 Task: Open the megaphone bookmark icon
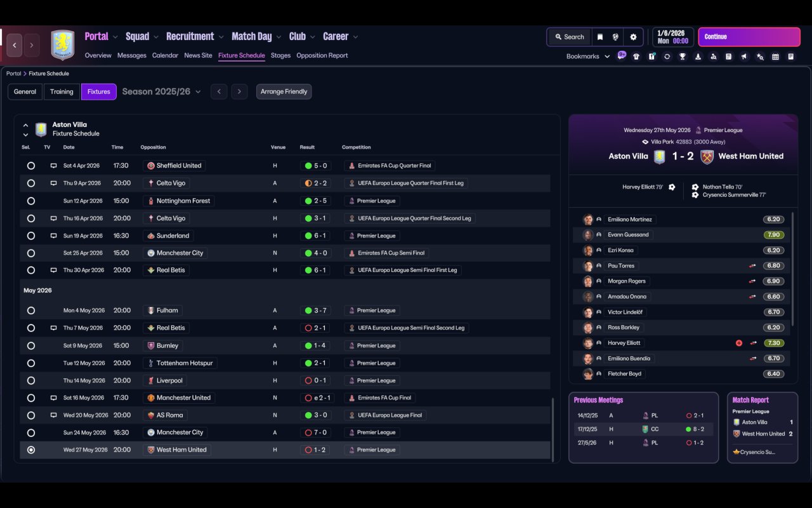pyautogui.click(x=744, y=57)
